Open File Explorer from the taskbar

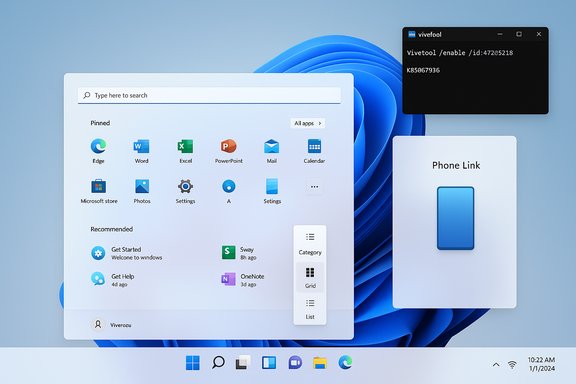[x=320, y=363]
